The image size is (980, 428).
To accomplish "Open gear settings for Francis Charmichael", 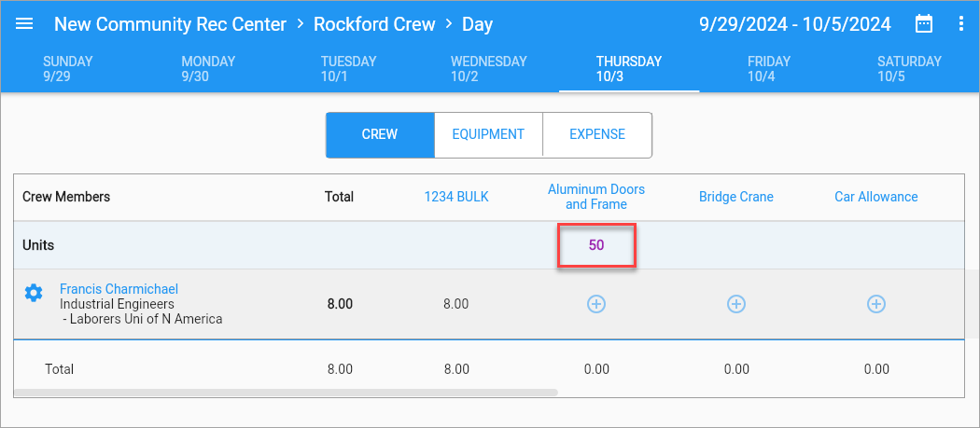I will point(33,293).
